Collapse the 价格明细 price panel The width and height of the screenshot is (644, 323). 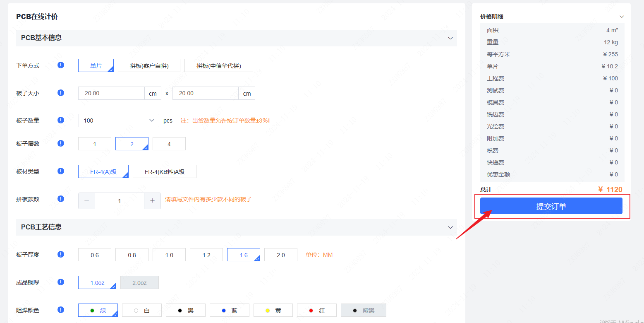(x=622, y=16)
